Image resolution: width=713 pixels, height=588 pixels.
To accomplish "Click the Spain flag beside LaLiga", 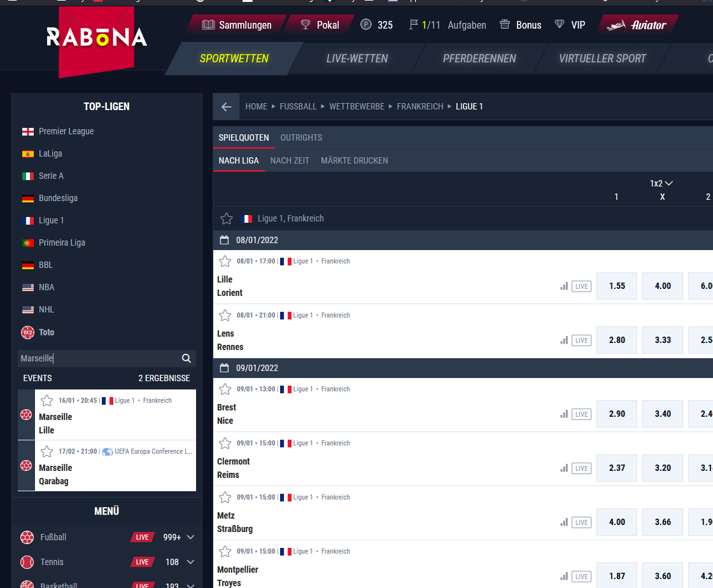I will click(28, 154).
